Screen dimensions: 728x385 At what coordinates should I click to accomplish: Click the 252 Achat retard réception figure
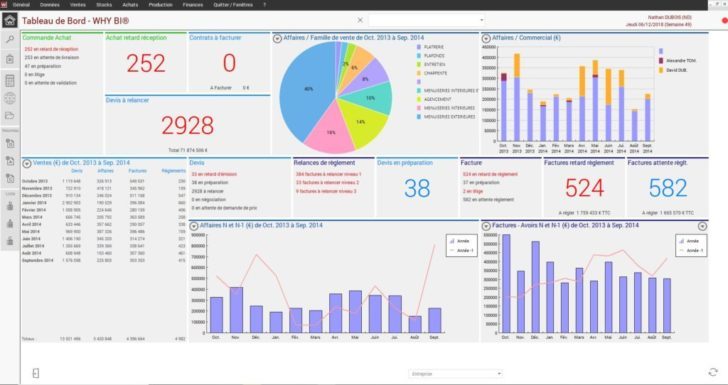click(x=146, y=63)
